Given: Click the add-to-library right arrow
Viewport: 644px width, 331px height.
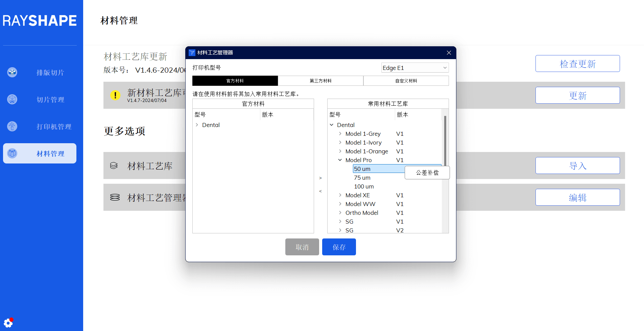Looking at the screenshot, I should pyautogui.click(x=320, y=178).
